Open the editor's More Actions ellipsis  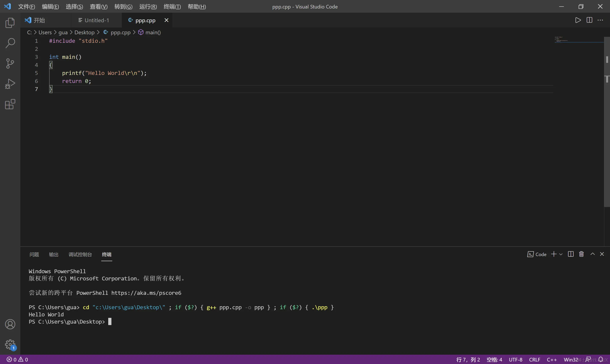point(600,20)
